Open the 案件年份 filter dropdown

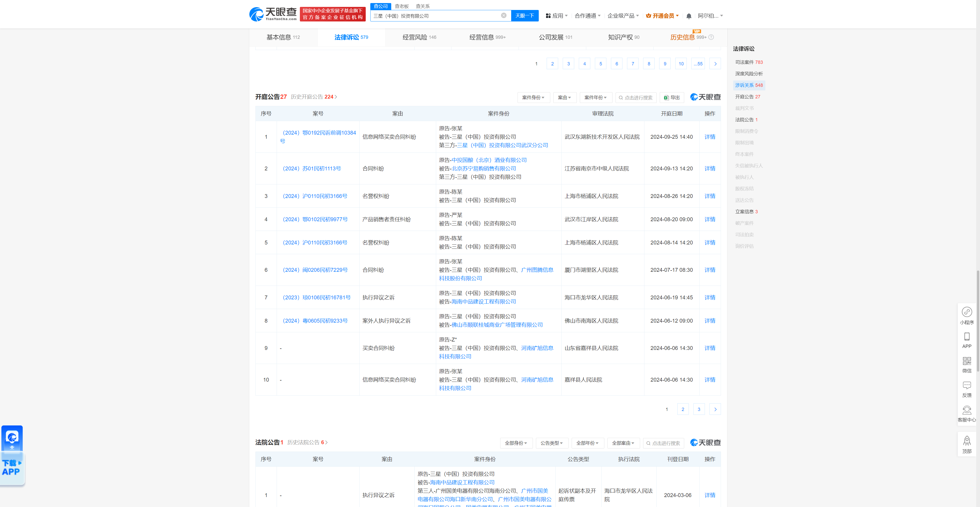596,98
